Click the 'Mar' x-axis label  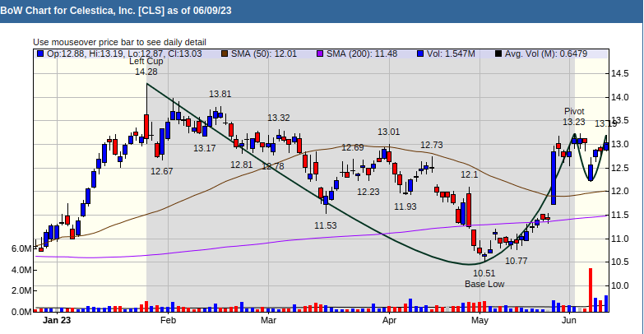coord(269,320)
